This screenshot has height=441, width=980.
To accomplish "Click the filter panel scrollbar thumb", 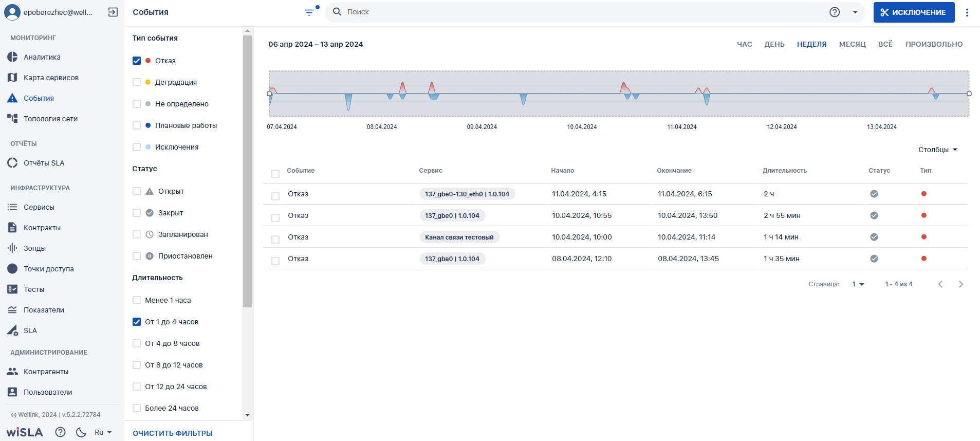I will (247, 171).
